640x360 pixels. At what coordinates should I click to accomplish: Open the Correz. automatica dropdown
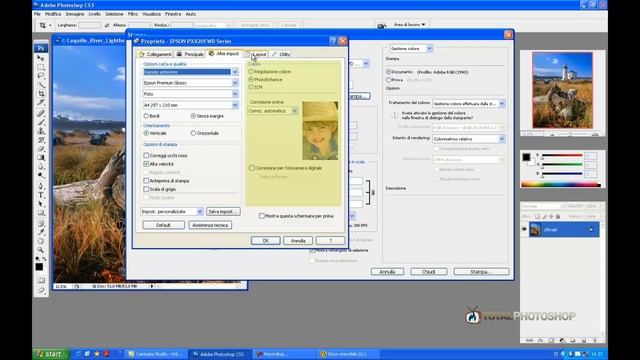coord(294,111)
